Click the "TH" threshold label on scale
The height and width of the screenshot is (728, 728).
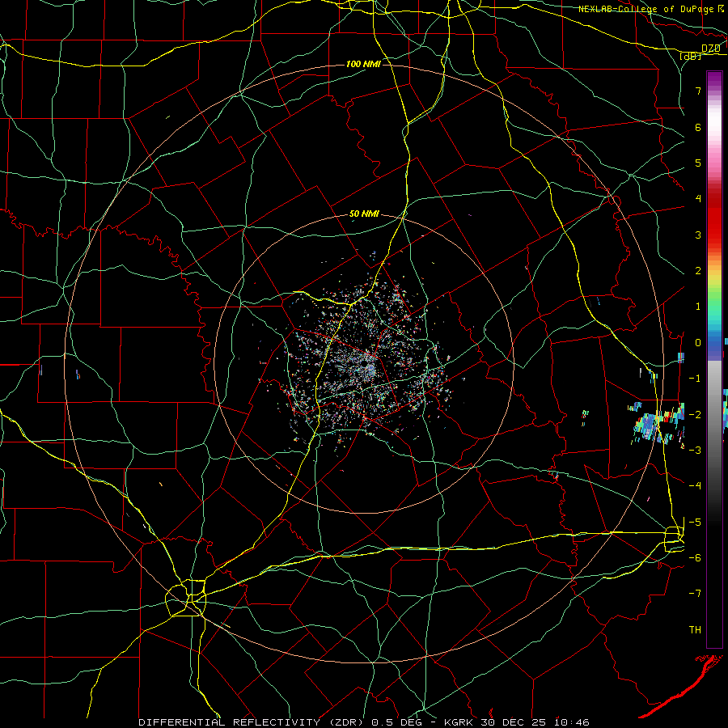(x=695, y=629)
